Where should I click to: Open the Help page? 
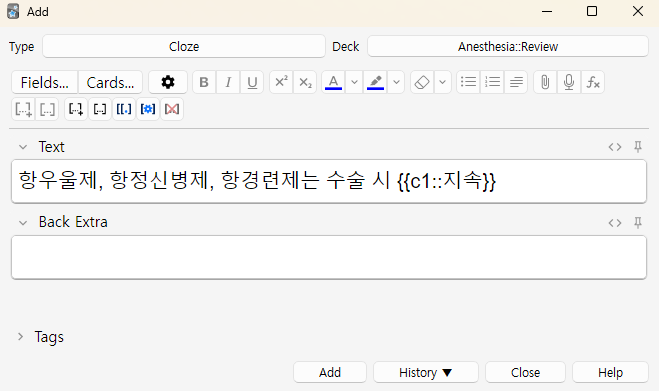tap(610, 373)
